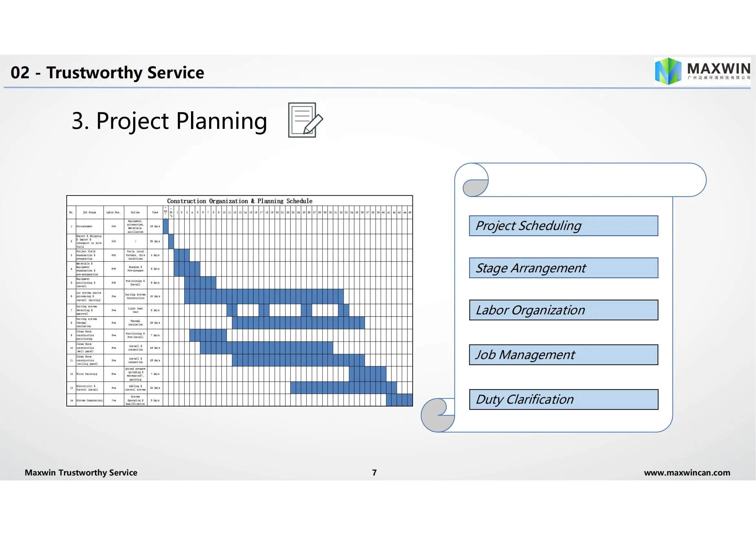756x535 pixels.
Task: Click the grey scroll curl at top
Action: point(475,188)
